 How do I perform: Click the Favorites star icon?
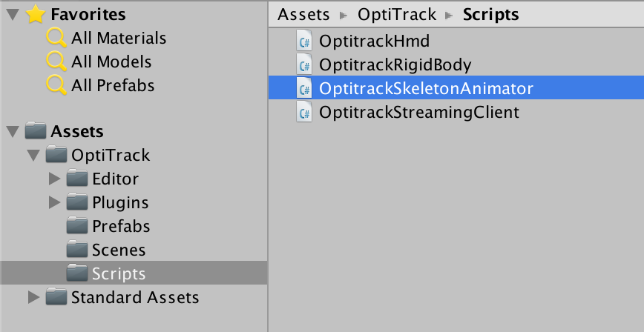point(35,15)
